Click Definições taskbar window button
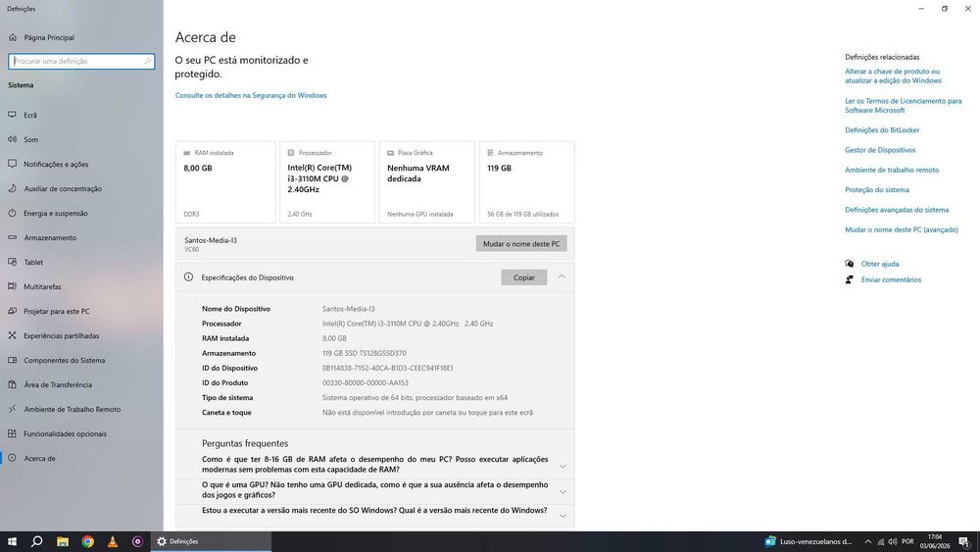The height and width of the screenshot is (552, 980). (212, 541)
